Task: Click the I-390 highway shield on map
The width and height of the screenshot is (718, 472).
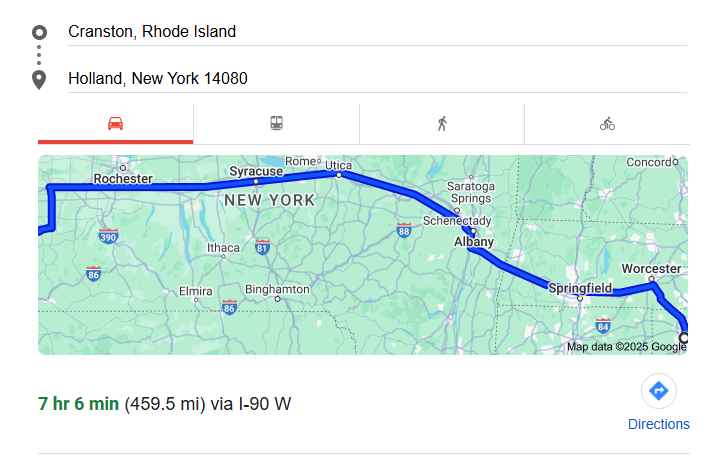Action: [109, 237]
